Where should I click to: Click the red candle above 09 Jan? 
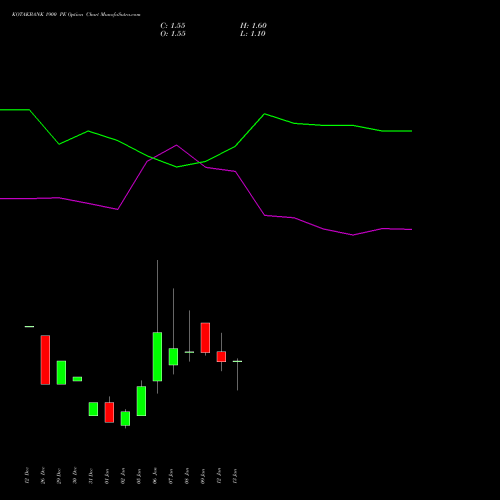[205, 338]
